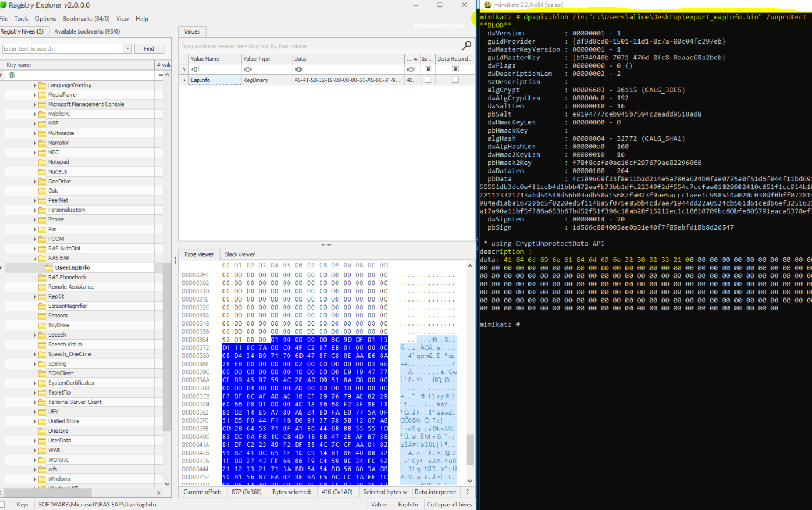Click the magnifier search icon in Values grid

(x=467, y=45)
